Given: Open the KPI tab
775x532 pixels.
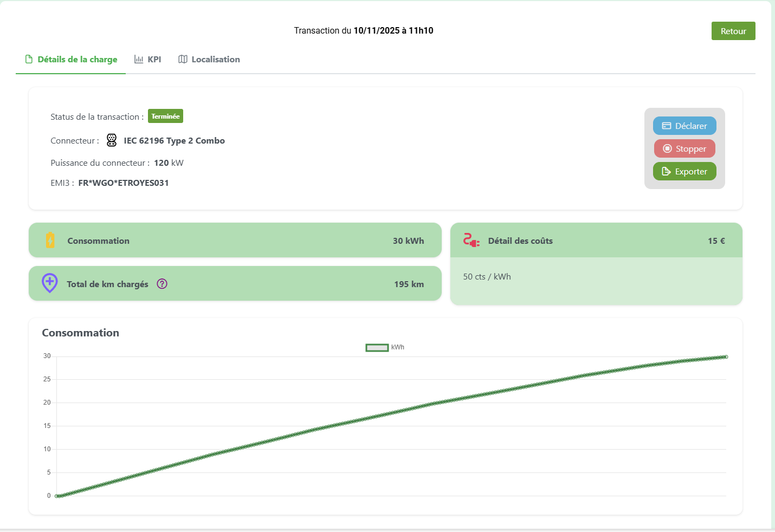Looking at the screenshot, I should 154,60.
